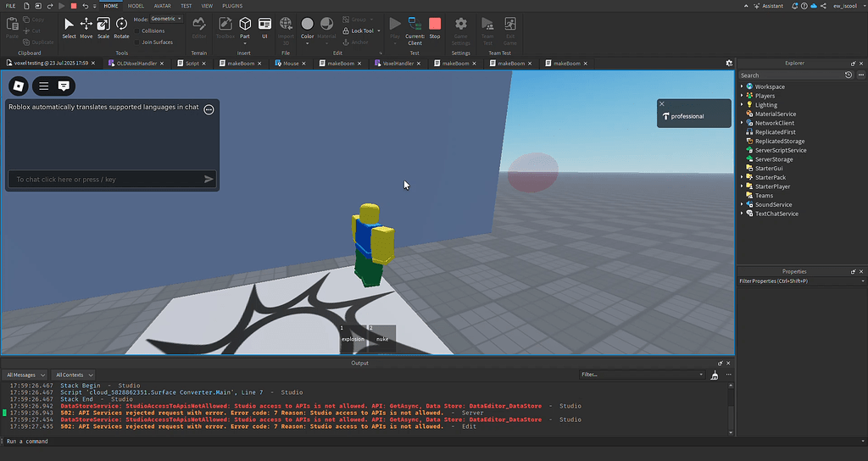The width and height of the screenshot is (868, 461).
Task: Expand the Players node in Explorer
Action: (742, 96)
